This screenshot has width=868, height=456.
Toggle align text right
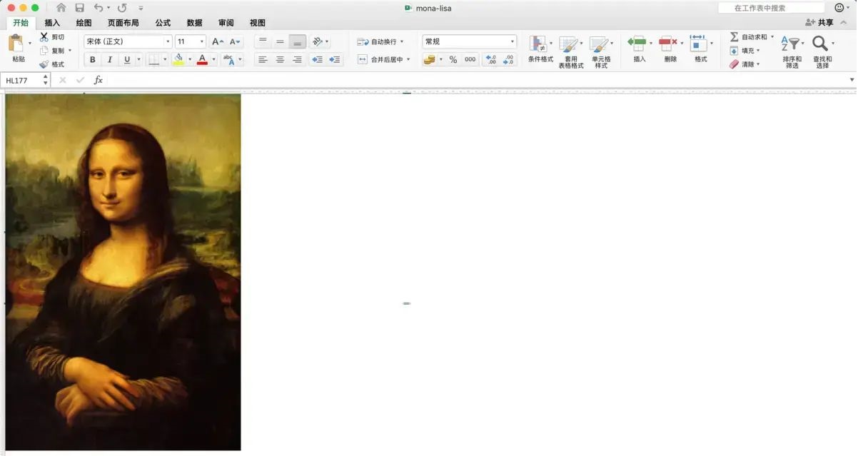pos(298,60)
